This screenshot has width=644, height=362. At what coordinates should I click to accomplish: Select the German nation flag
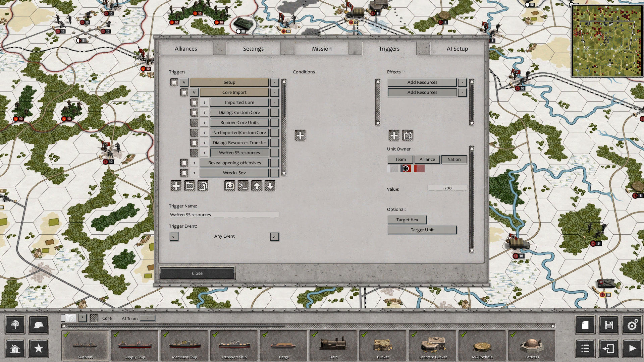click(x=406, y=168)
